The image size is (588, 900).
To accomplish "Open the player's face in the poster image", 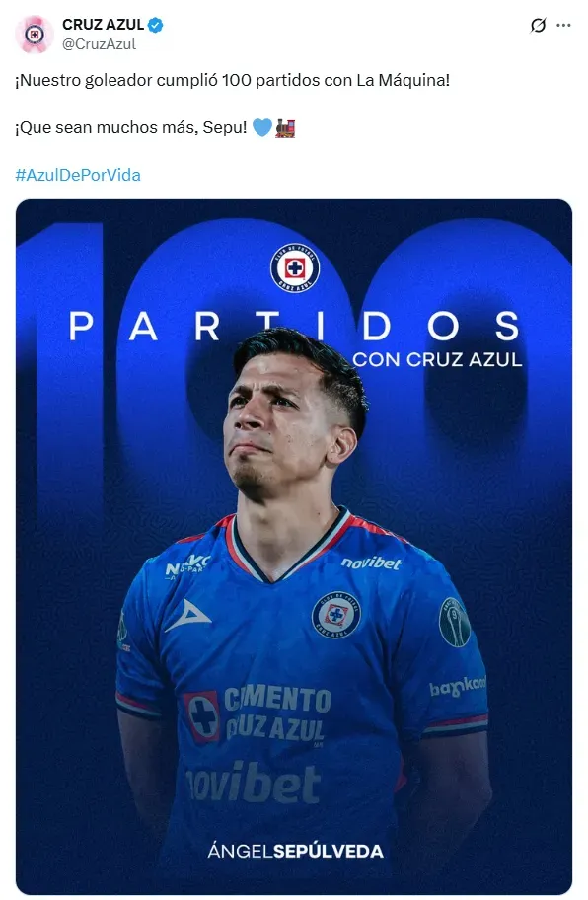I will pyautogui.click(x=287, y=424).
